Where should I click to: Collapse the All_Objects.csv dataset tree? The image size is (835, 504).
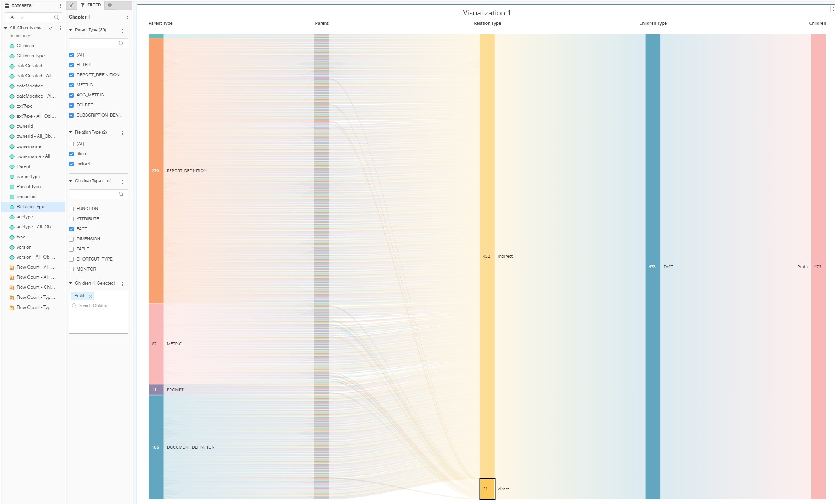pos(5,28)
